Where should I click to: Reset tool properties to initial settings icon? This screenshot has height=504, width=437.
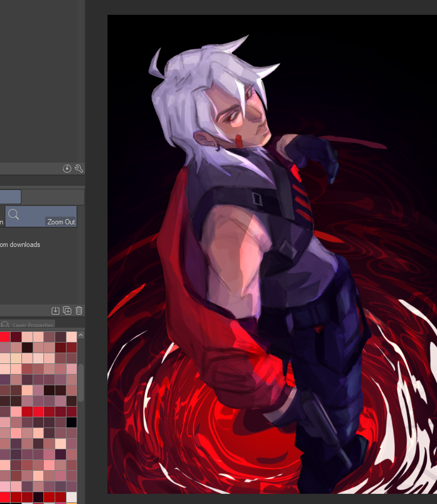(x=67, y=169)
